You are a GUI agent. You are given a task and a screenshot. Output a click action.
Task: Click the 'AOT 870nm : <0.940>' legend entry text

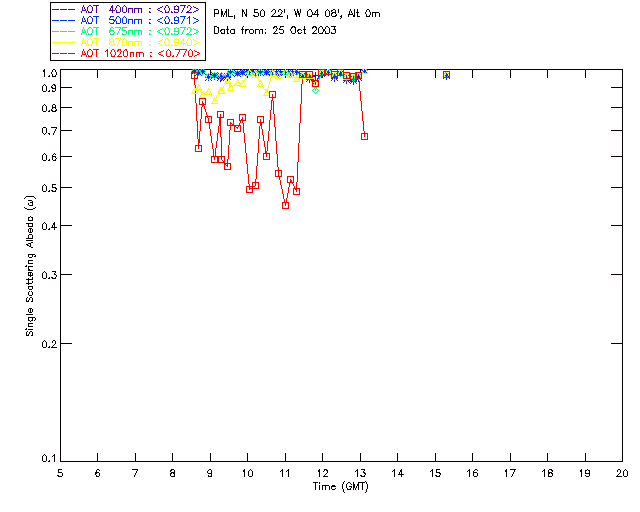[x=140, y=42]
